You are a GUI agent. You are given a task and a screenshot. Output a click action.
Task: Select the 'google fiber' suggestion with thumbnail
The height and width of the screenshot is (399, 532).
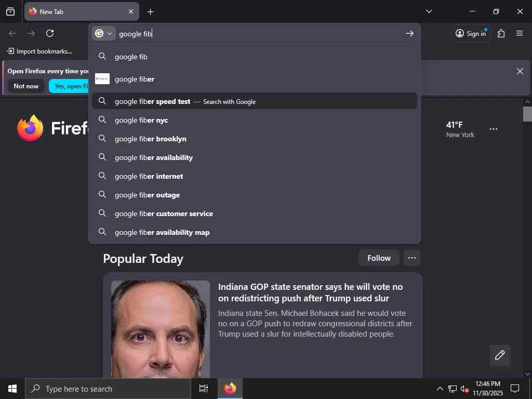pyautogui.click(x=255, y=79)
